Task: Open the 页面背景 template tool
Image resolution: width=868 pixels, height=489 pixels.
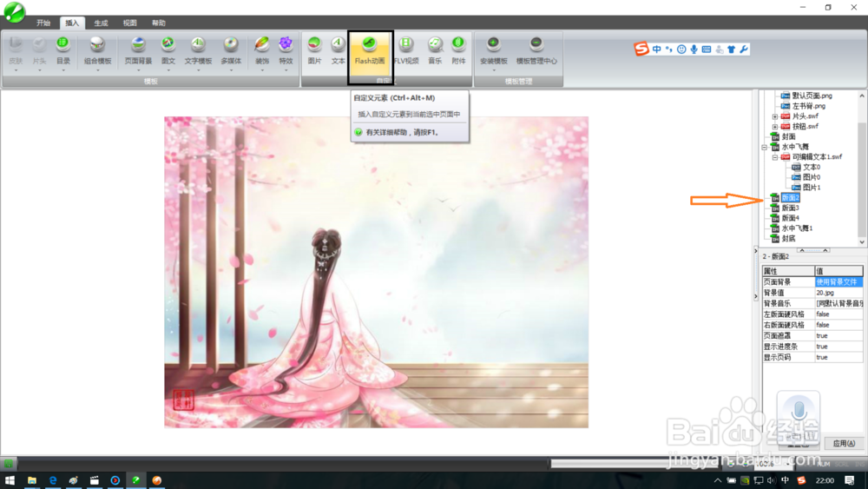Action: click(138, 50)
